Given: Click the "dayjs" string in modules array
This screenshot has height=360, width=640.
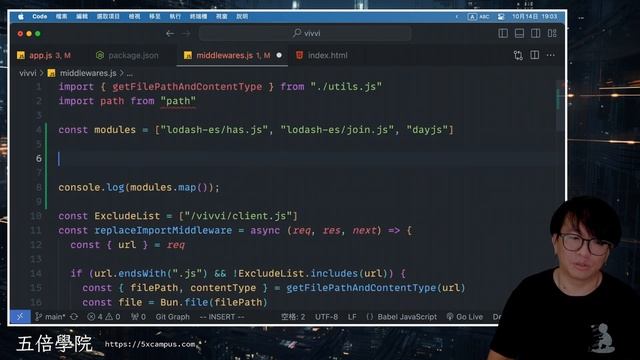Looking at the screenshot, I should (427, 130).
